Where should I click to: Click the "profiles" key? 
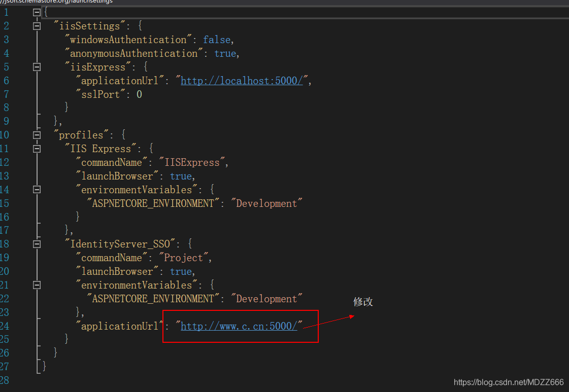coord(81,135)
